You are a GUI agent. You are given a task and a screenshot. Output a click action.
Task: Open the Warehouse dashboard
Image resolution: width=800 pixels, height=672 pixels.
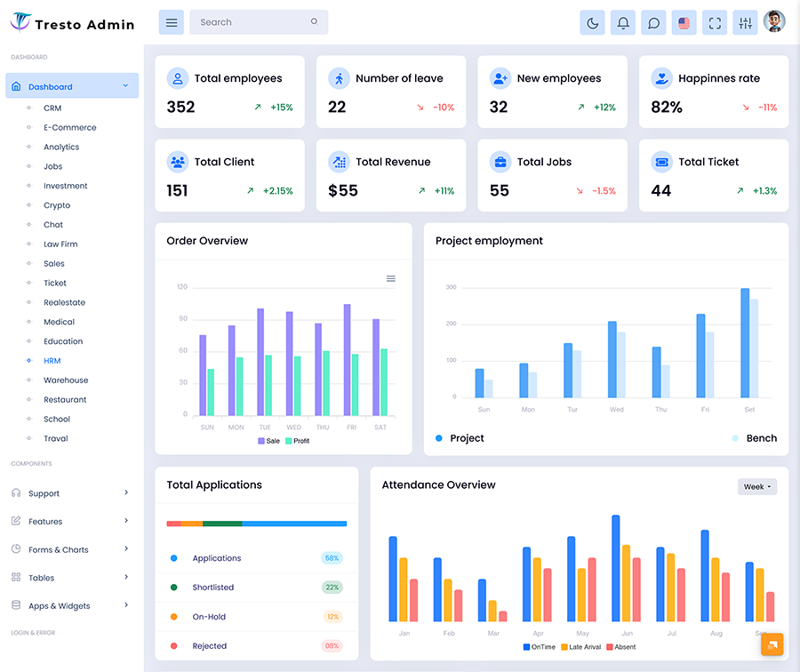tap(66, 380)
